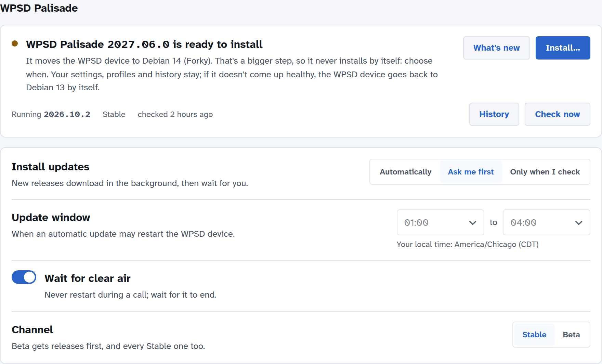Click 'Your local time: America/Chicago (CDT)' text
Screen dimensions: 602x364
[468, 244]
